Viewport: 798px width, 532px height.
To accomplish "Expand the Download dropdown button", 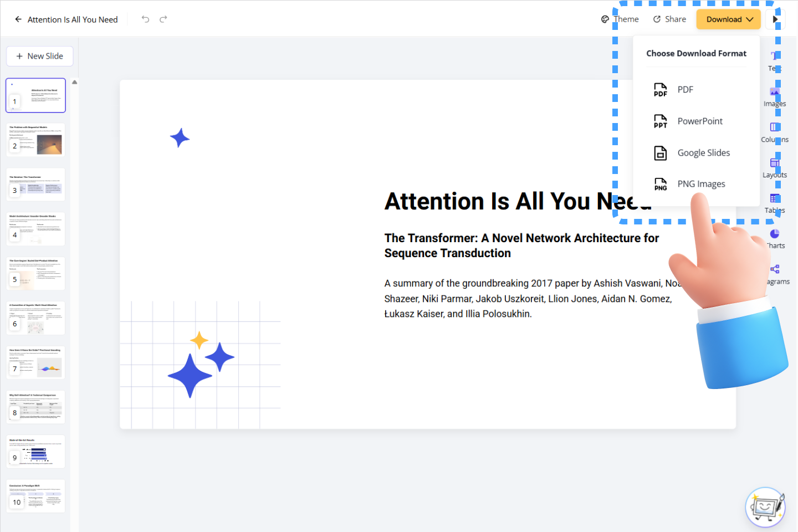I will click(x=728, y=19).
